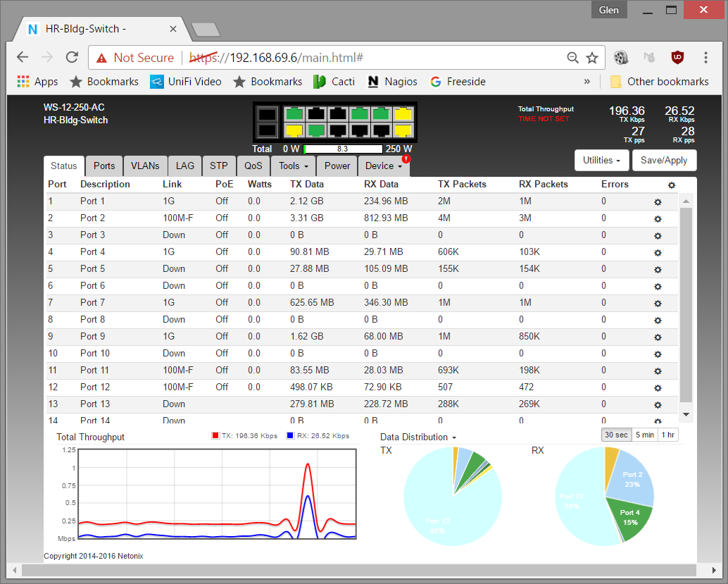Expand the Data Distribution dropdown
Screen dimensions: 728x584
coord(418,437)
